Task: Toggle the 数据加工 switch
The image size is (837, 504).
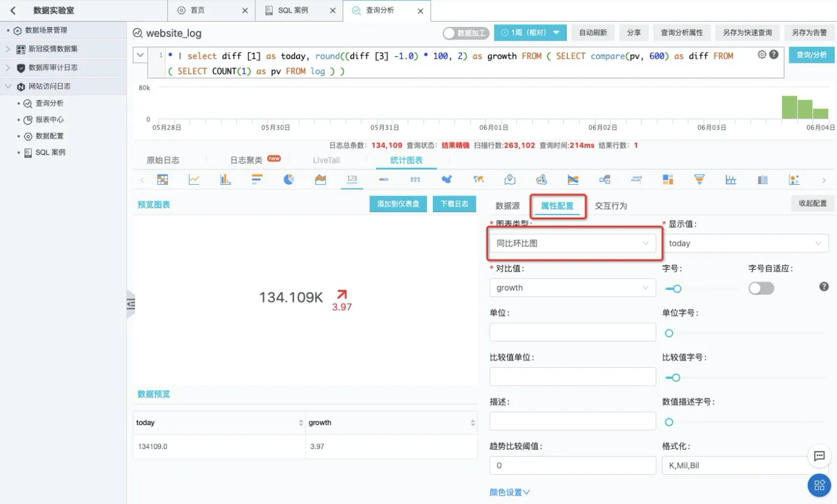Action: [466, 33]
